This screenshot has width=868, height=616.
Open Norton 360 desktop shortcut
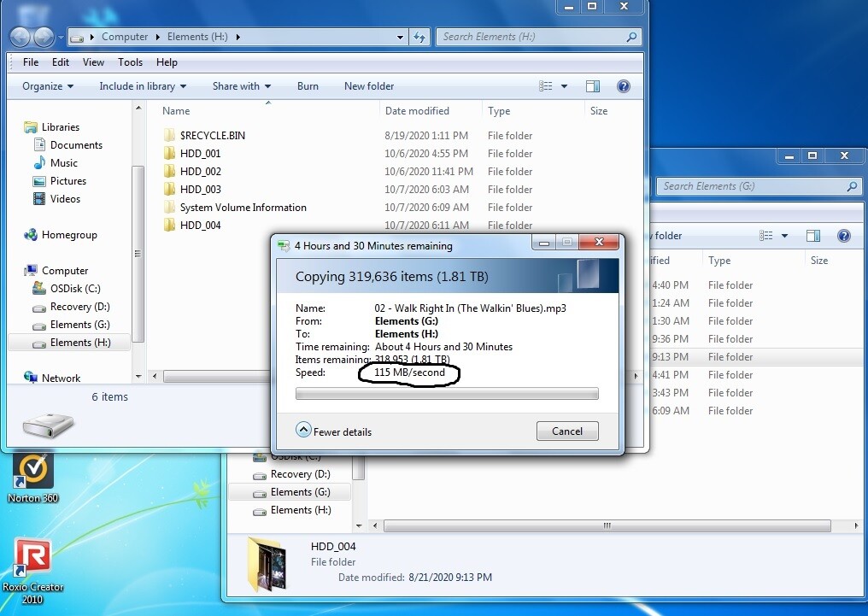33,477
